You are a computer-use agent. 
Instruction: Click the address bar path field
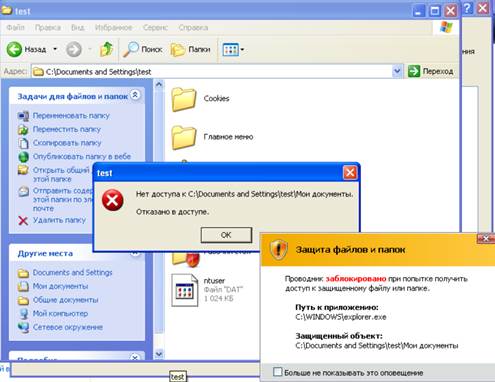(x=212, y=71)
